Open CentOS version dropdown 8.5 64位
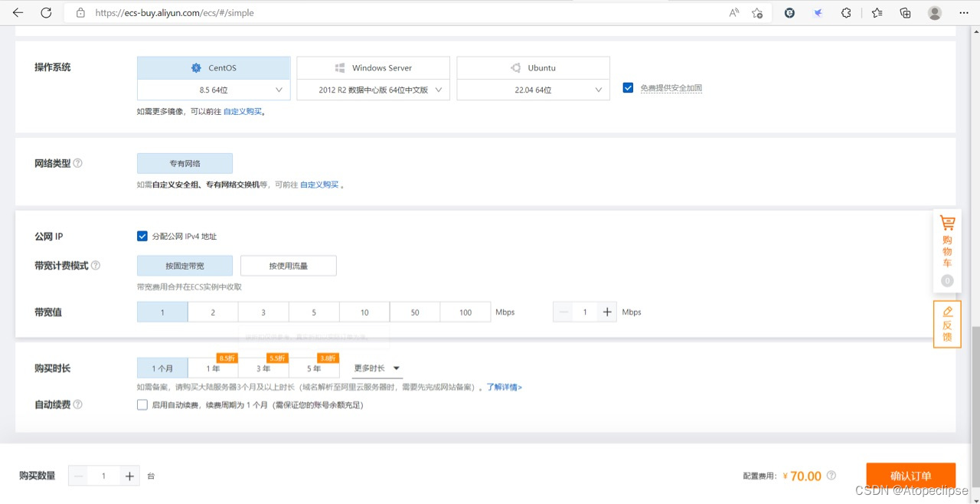The height and width of the screenshot is (504, 980). point(214,90)
